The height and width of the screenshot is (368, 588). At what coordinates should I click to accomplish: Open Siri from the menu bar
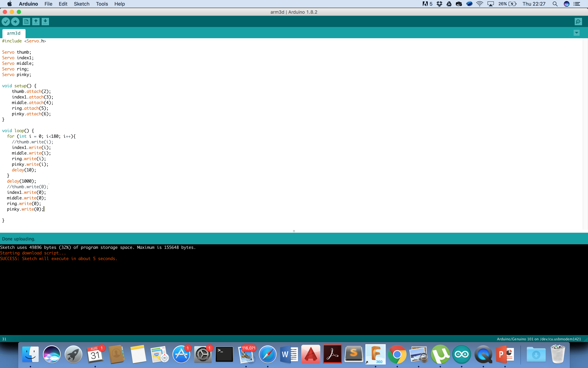(566, 4)
